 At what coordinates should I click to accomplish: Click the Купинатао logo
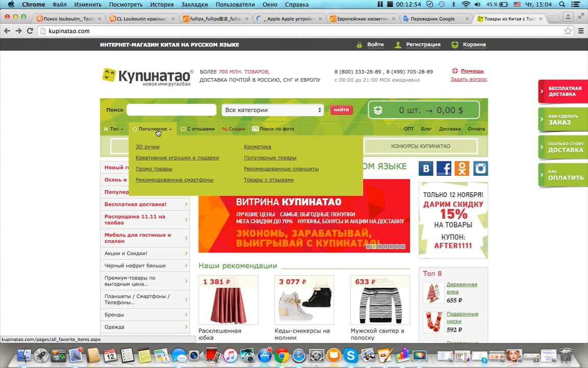[x=148, y=76]
